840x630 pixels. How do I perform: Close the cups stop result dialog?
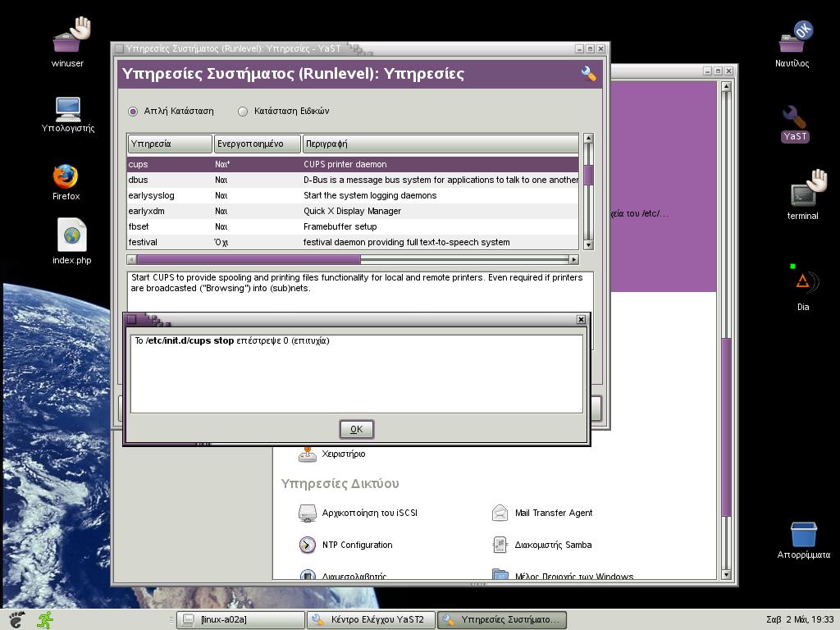[x=581, y=319]
